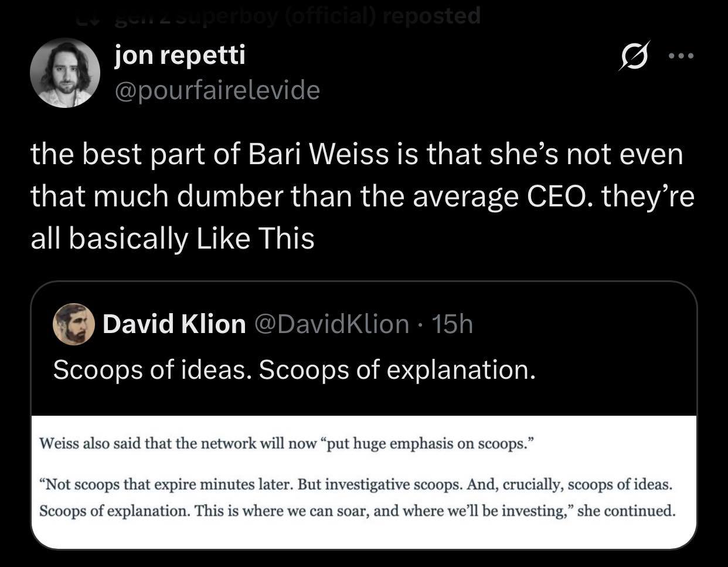Viewport: 728px width, 567px height.
Task: Click the David Klion author name
Action: tap(174, 324)
